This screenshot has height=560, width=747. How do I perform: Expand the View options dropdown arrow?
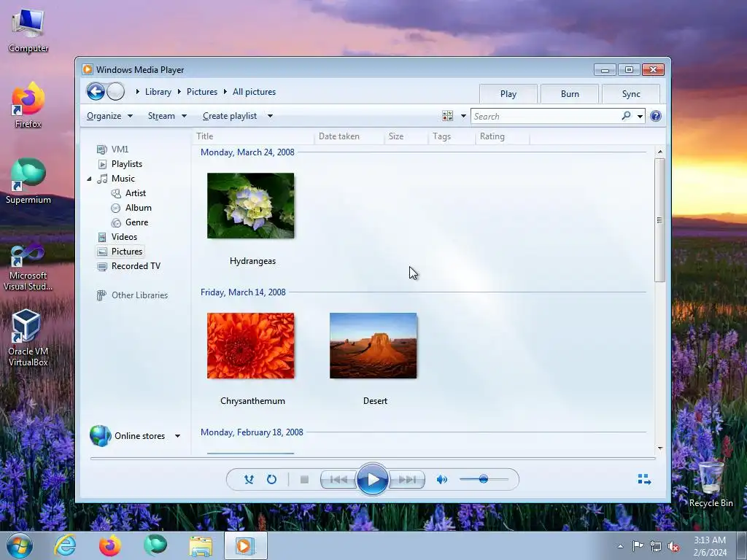463,116
